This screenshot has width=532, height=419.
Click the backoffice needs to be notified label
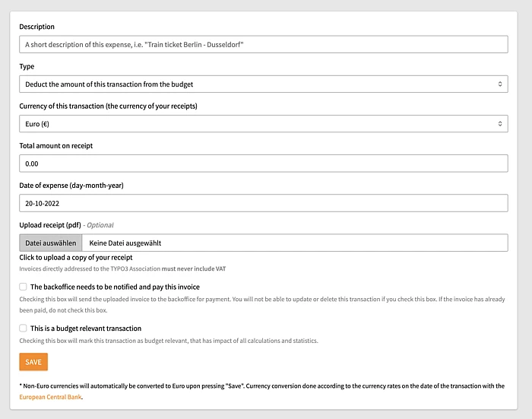pos(115,287)
